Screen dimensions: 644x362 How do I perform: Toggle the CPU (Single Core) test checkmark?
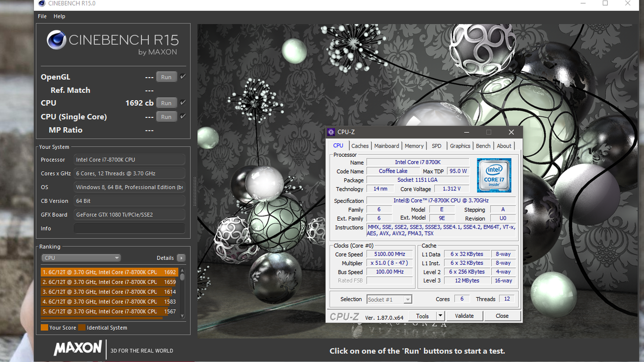click(183, 116)
